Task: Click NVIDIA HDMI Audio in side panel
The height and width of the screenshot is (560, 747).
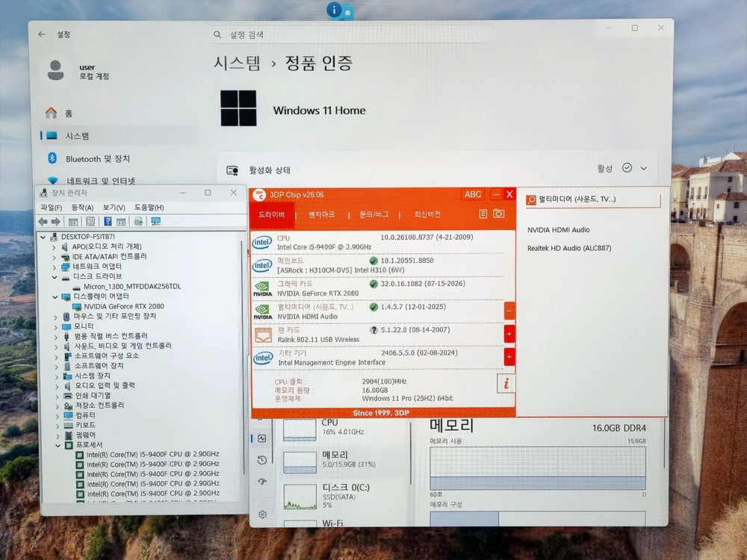Action: 558,230
